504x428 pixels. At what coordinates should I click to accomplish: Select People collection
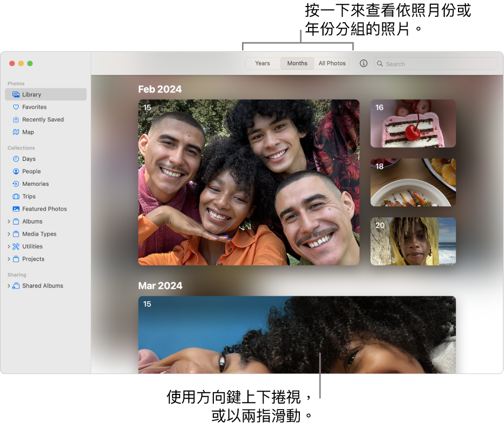[x=45, y=171]
